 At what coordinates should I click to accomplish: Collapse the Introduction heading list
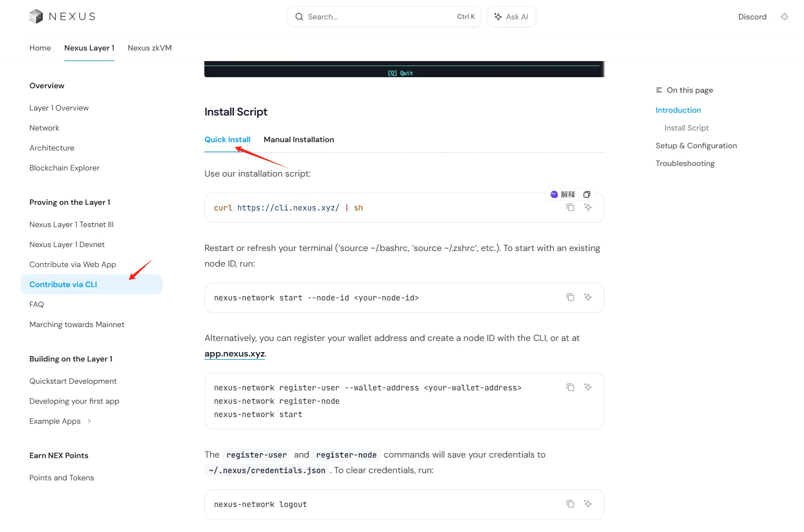click(x=678, y=110)
